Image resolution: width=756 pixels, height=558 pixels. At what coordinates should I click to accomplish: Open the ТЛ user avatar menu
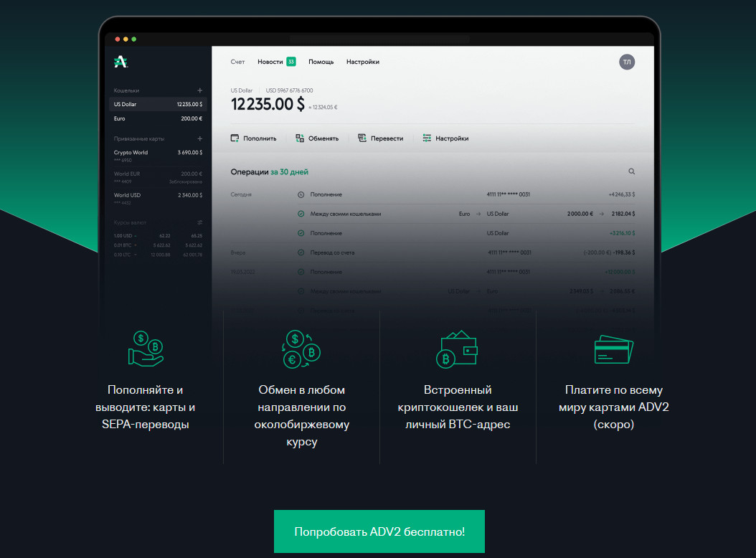tap(627, 62)
